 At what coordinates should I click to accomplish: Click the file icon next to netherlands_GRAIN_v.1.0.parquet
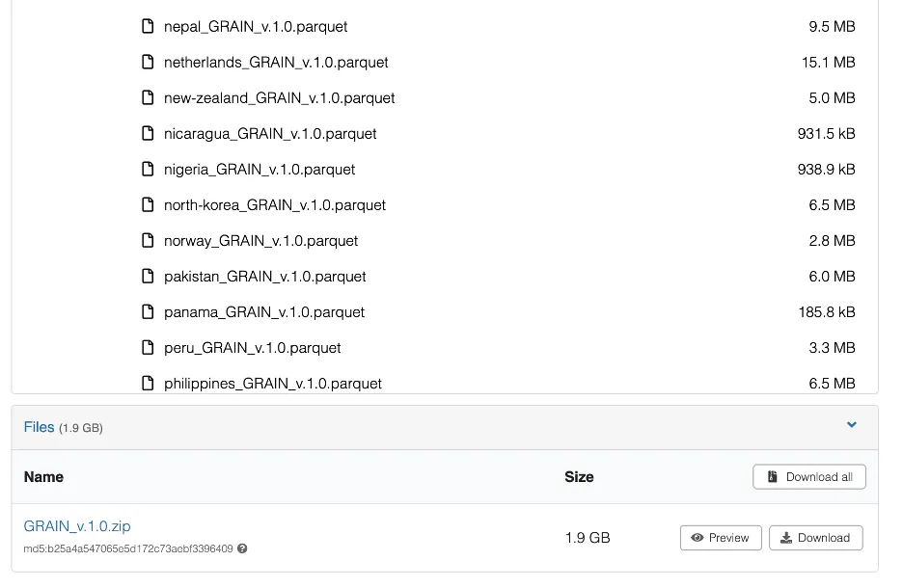[148, 62]
